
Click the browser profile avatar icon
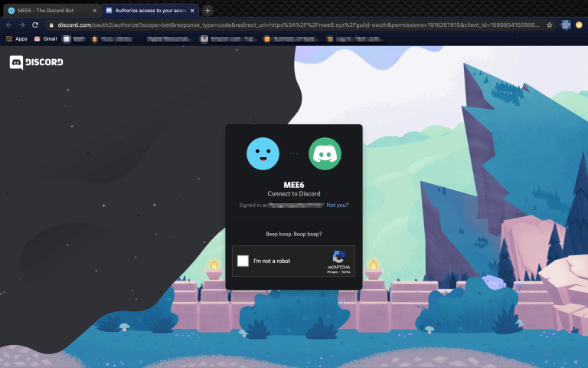565,25
